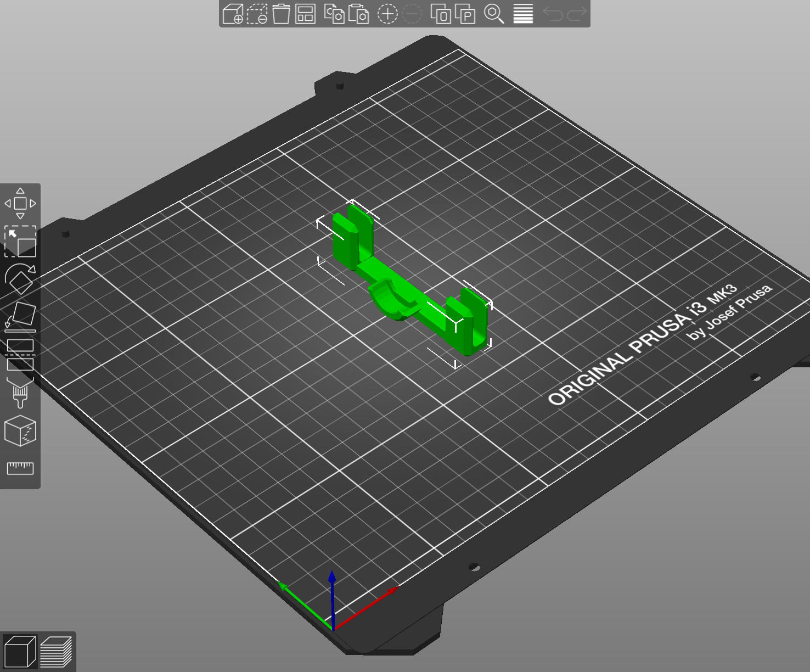
Task: Click the Add model icon
Action: (x=233, y=14)
